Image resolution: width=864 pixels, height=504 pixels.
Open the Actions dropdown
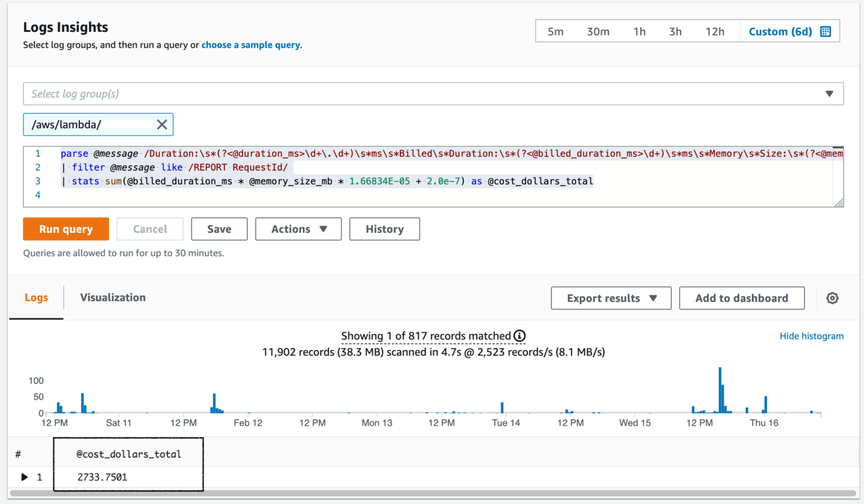[298, 229]
